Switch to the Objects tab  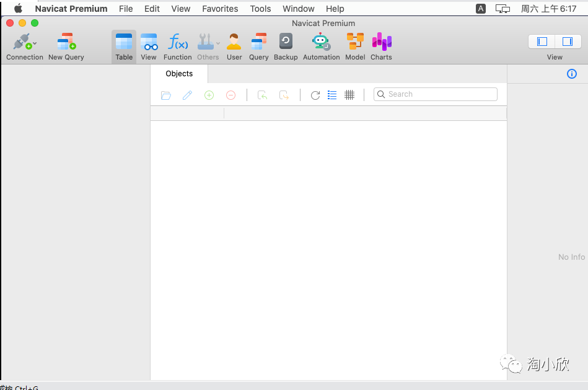coord(179,74)
